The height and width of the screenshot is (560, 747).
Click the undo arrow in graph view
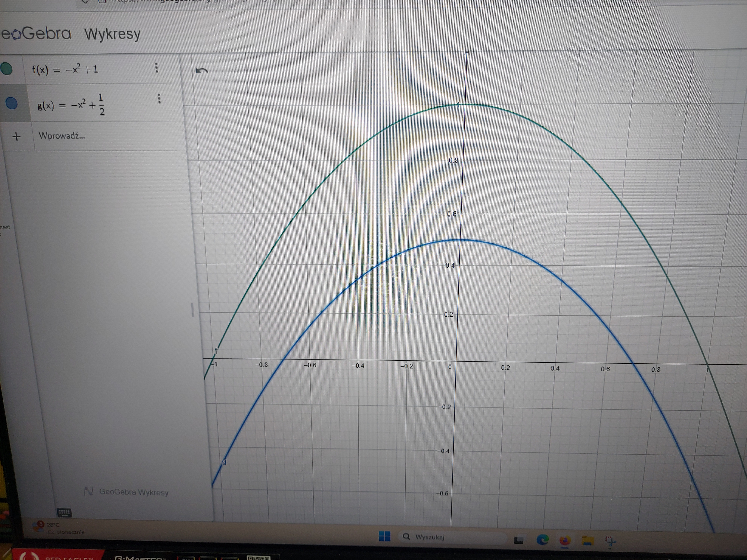pyautogui.click(x=202, y=70)
